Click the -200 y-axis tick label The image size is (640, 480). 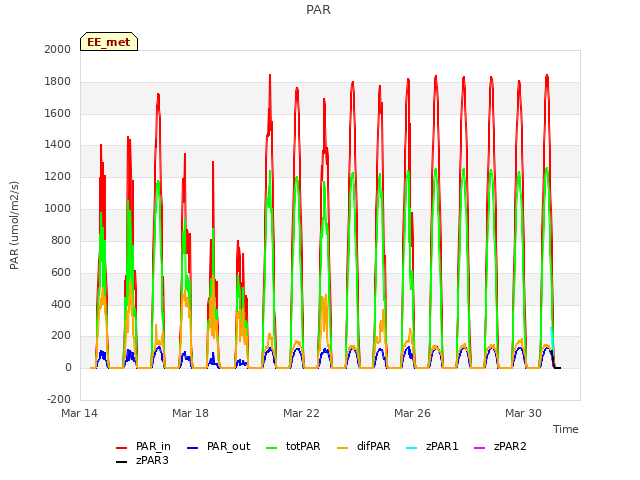[x=59, y=399]
